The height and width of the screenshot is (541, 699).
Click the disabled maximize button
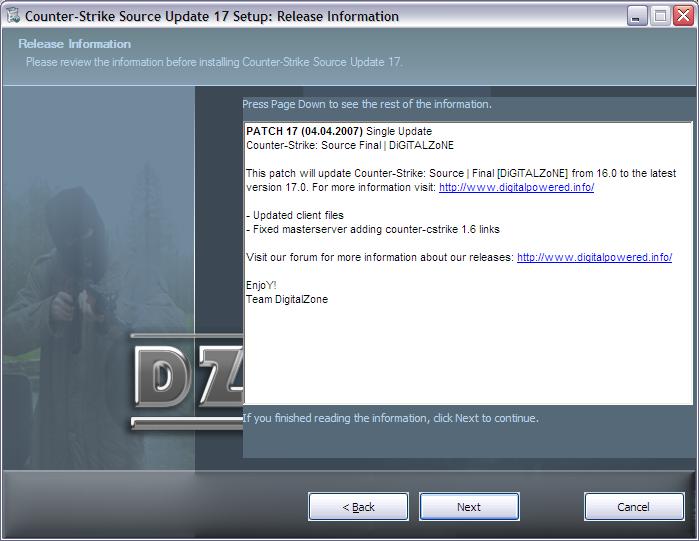(x=660, y=16)
